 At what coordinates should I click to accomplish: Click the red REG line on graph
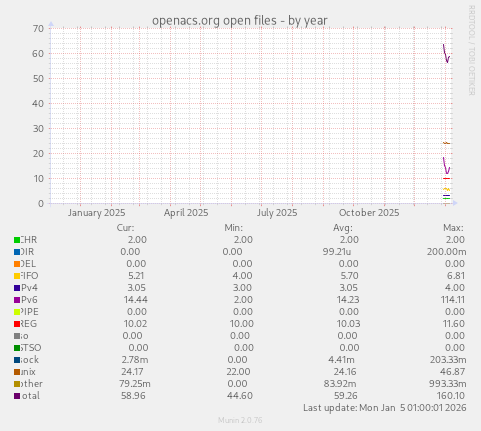point(446,179)
